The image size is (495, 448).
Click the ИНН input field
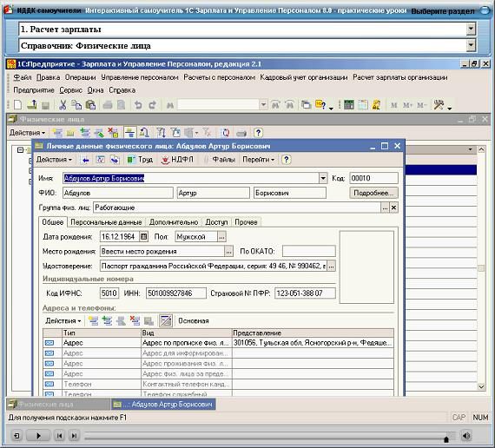coord(175,293)
